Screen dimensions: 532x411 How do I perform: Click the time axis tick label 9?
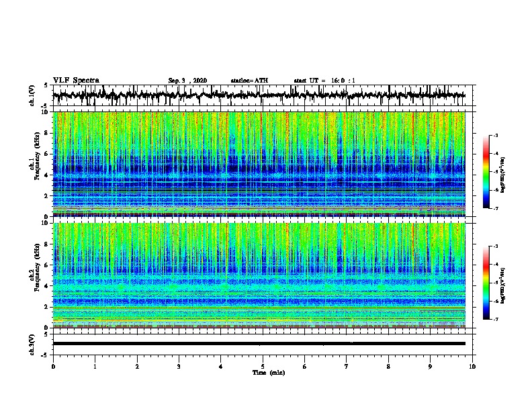pyautogui.click(x=430, y=367)
